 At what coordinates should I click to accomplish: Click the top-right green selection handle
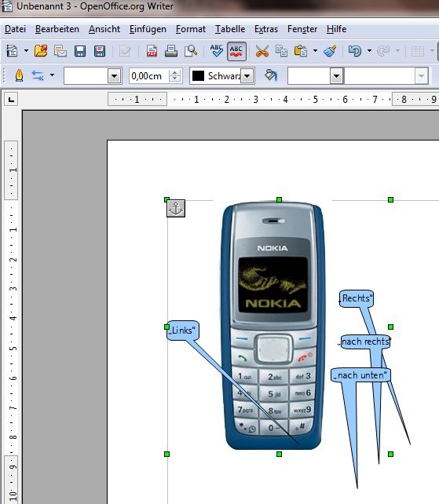pyautogui.click(x=391, y=199)
